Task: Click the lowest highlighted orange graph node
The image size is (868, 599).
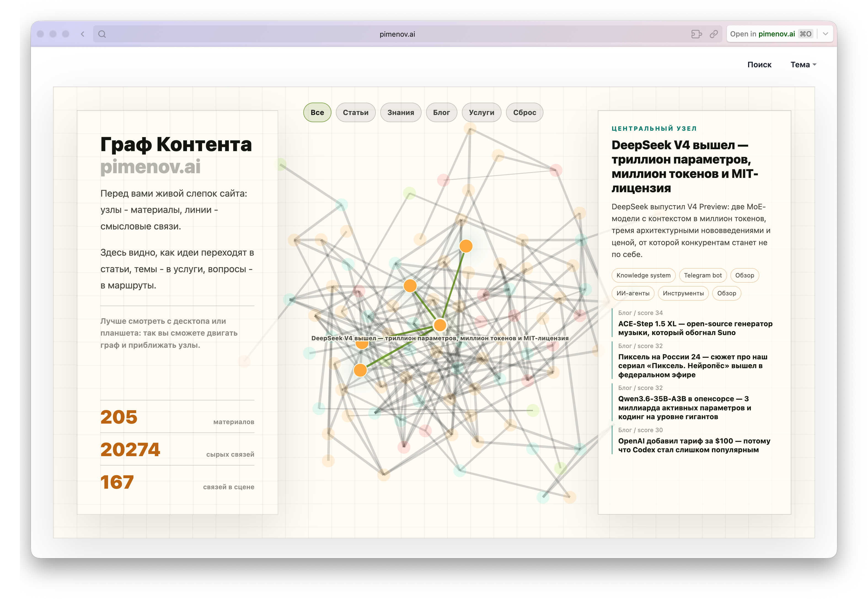Action: [360, 370]
